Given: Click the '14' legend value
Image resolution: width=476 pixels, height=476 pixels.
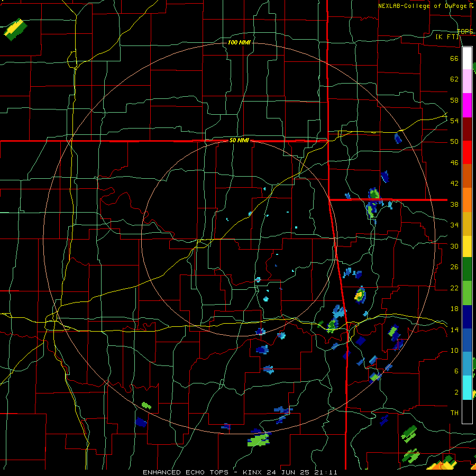Looking at the screenshot, I should click(454, 329).
